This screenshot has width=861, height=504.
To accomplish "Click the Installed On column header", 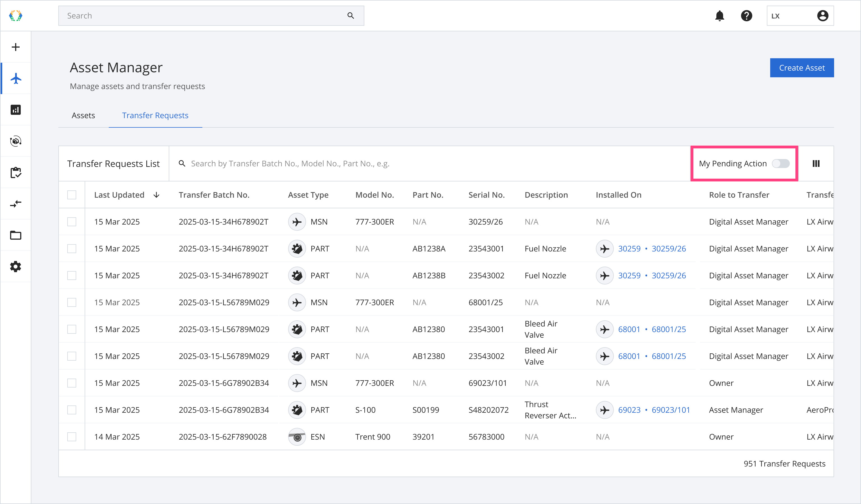I will coord(618,195).
